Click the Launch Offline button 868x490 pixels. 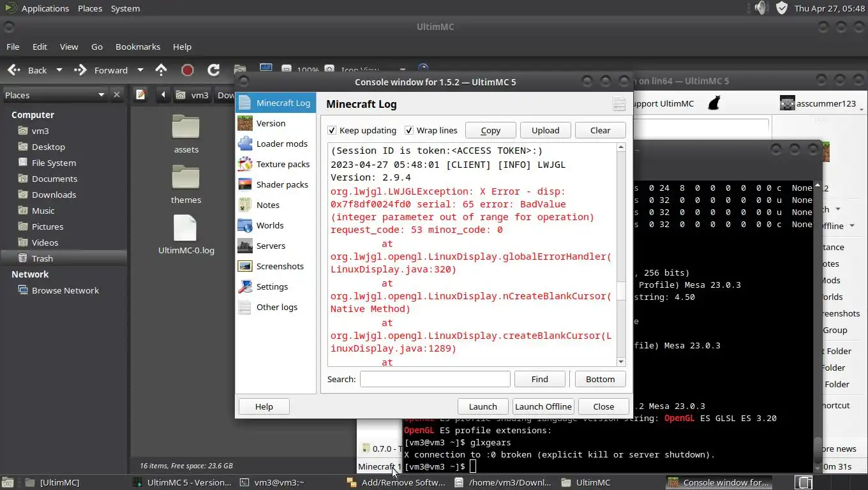click(x=542, y=406)
